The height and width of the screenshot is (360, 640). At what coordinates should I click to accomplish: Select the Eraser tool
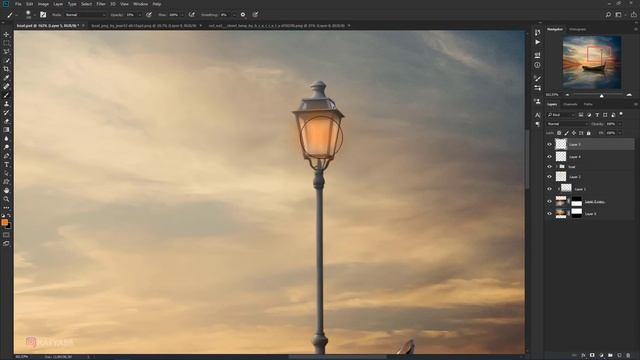tap(6, 121)
